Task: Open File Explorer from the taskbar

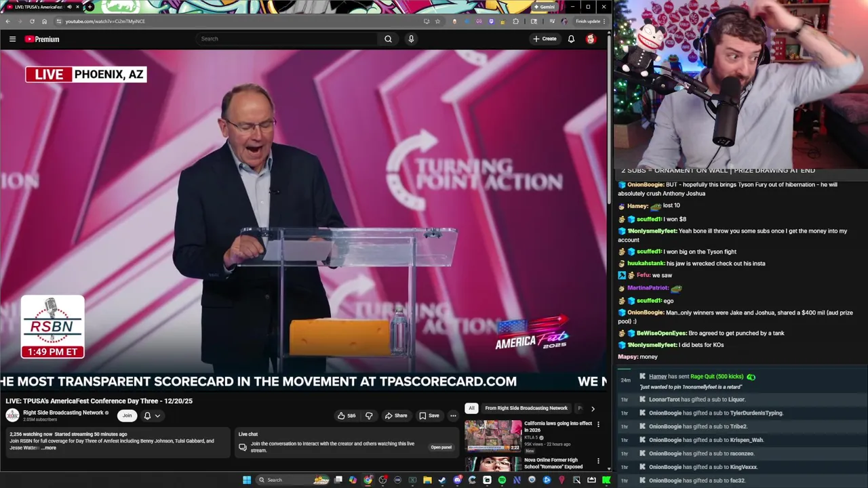Action: pos(427,480)
